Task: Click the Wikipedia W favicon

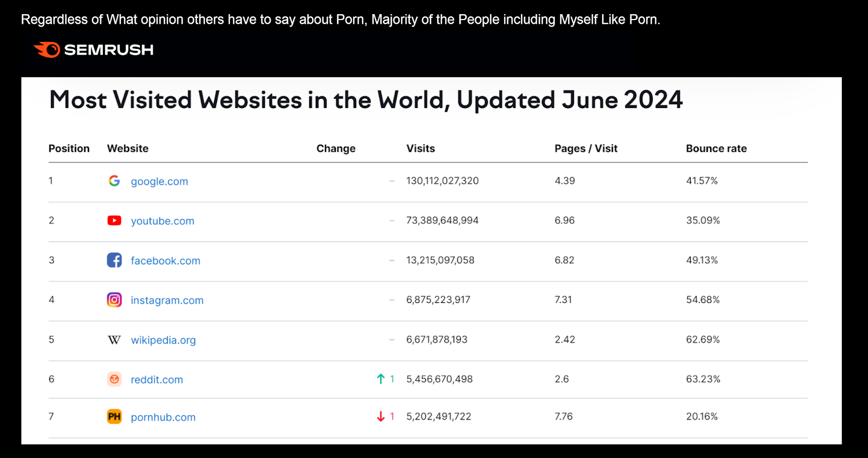Action: pos(114,340)
